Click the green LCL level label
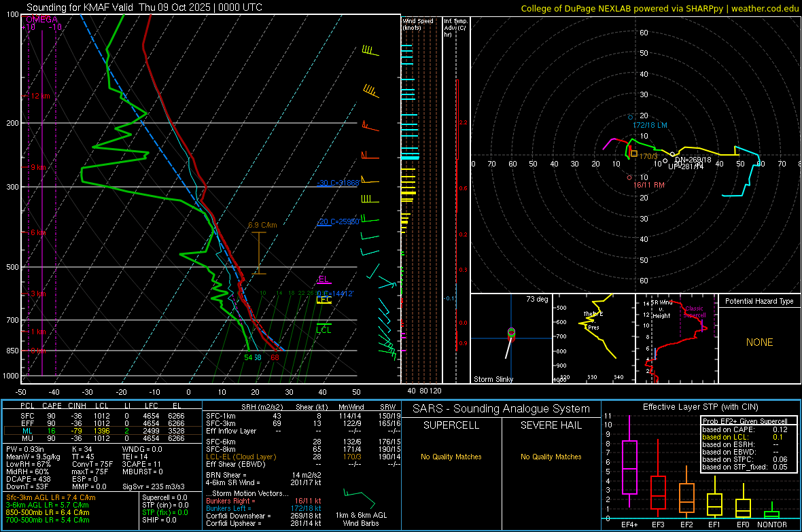 (x=324, y=330)
